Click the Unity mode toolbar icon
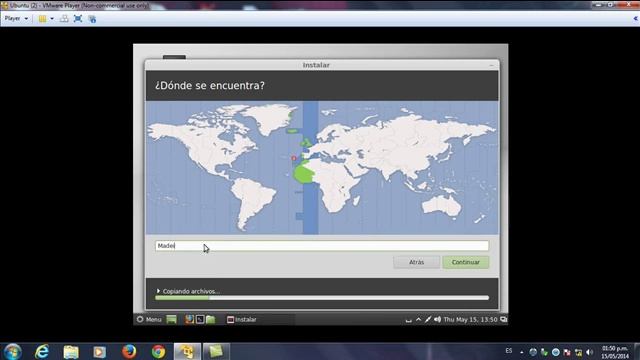 pos(92,19)
